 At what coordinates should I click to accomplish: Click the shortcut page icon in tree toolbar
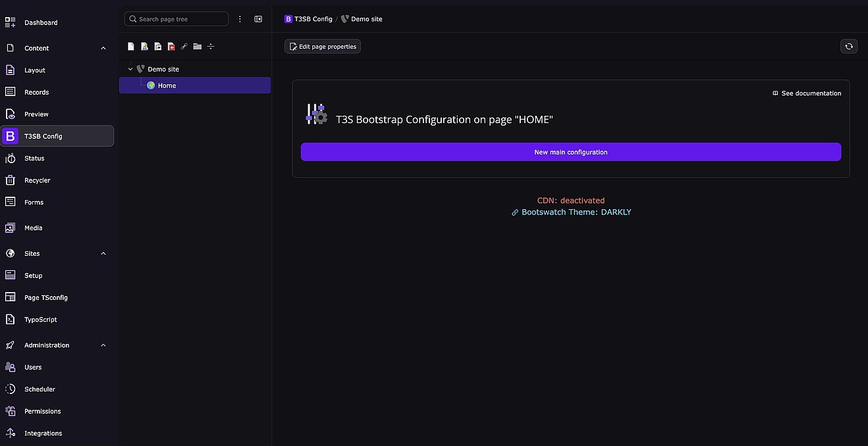(158, 47)
